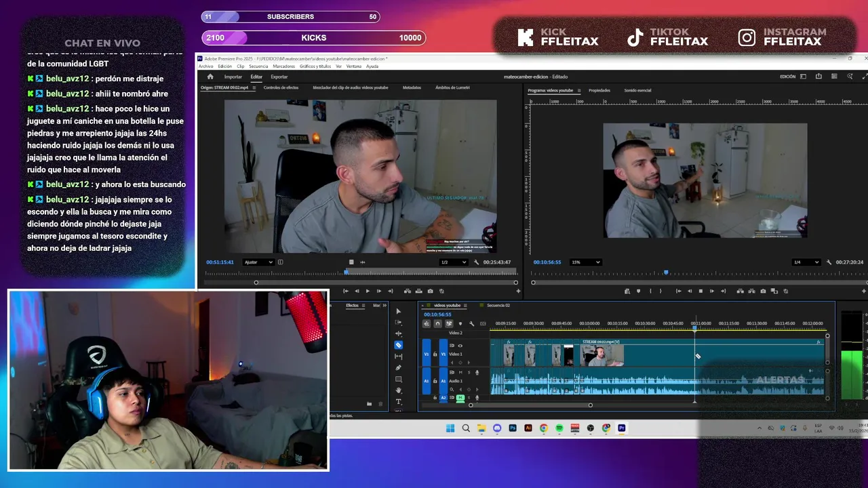The image size is (868, 488).
Task: Open Source playback resolution 1/2 dropdown
Action: 454,262
